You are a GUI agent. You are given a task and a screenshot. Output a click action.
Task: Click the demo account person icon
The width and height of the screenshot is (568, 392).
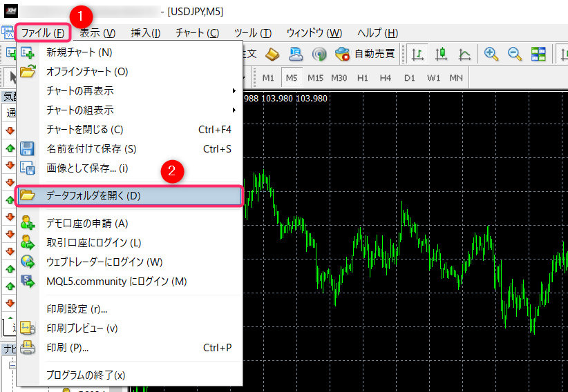(28, 223)
